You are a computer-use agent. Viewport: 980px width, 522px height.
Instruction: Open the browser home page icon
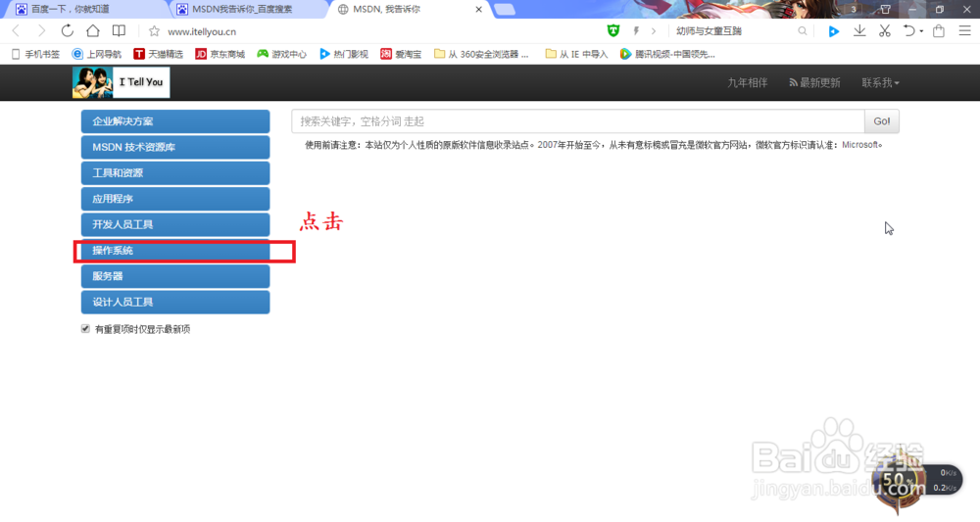point(92,30)
